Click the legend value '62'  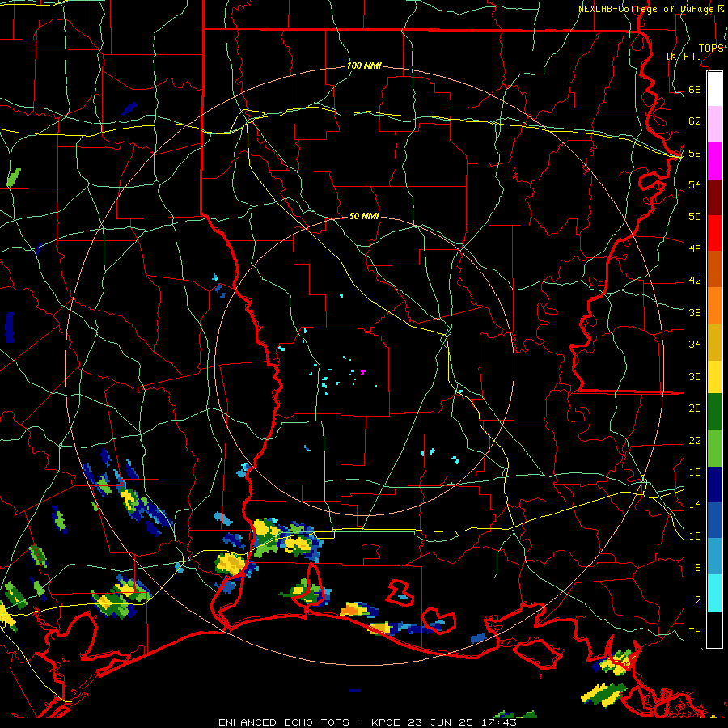pos(695,121)
